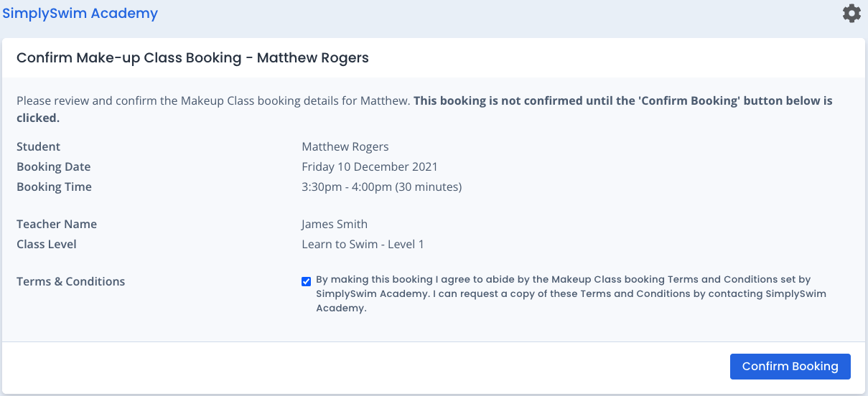Click the Class Level label
This screenshot has width=868, height=396.
[x=47, y=244]
